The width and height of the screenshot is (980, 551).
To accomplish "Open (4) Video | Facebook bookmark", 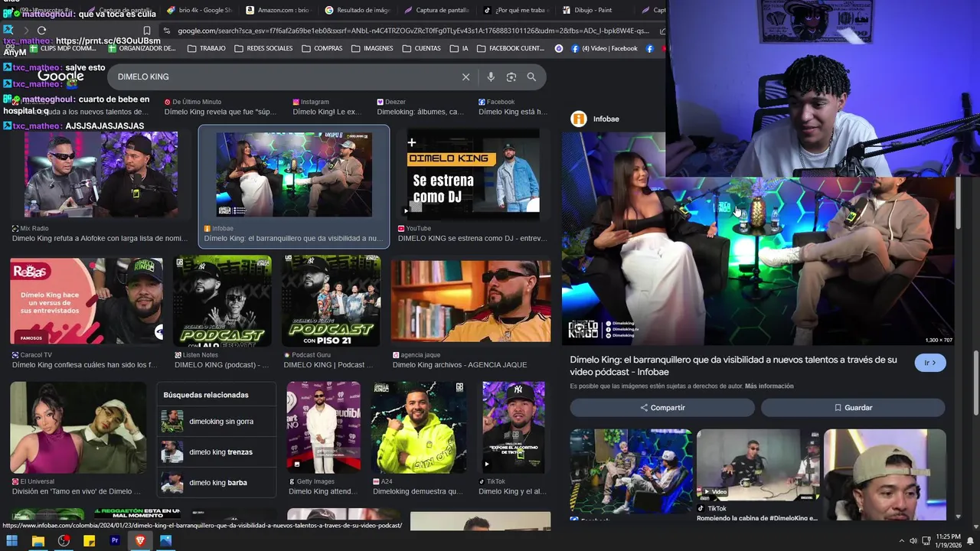I will coord(604,48).
